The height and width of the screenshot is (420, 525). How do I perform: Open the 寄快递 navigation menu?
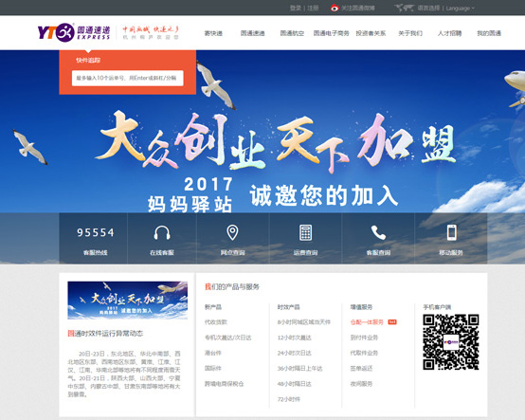[213, 33]
